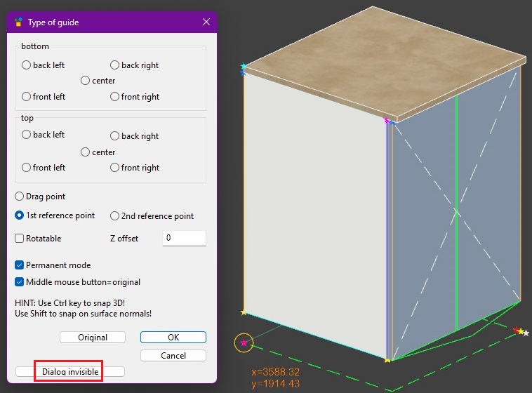Click the Shift surface normals hint text
The image size is (532, 393).
pos(83,313)
